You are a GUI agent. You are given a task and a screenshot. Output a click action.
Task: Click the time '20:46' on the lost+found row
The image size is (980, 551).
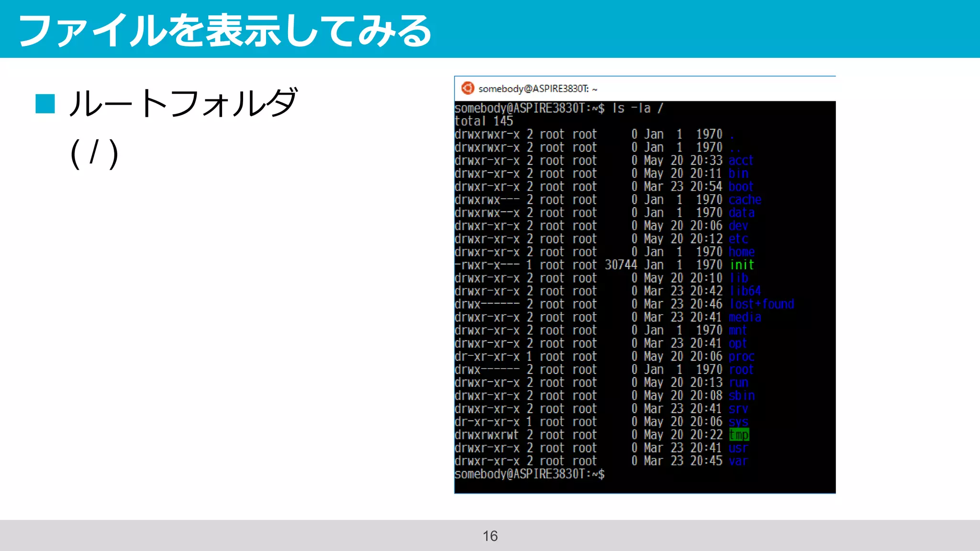coord(706,304)
